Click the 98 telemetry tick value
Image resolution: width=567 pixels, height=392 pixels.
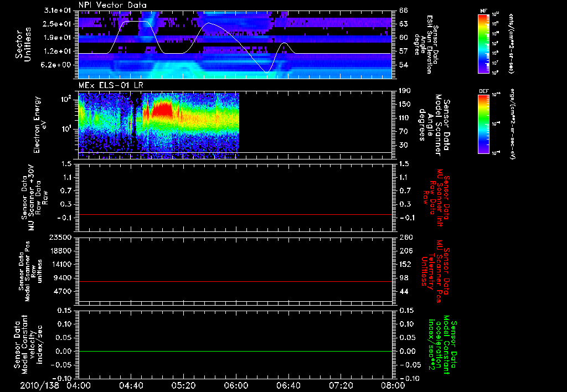pos(404,278)
